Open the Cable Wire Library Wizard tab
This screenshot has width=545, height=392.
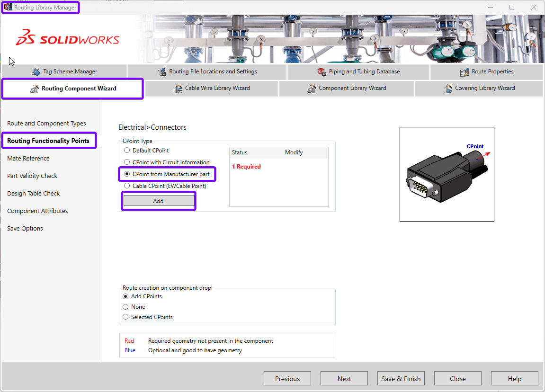click(212, 88)
